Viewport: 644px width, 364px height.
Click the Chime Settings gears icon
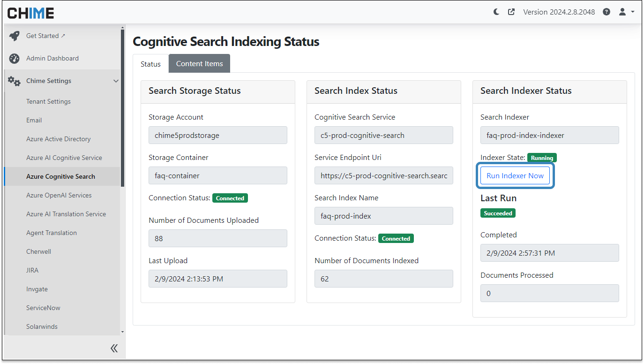[x=14, y=81]
